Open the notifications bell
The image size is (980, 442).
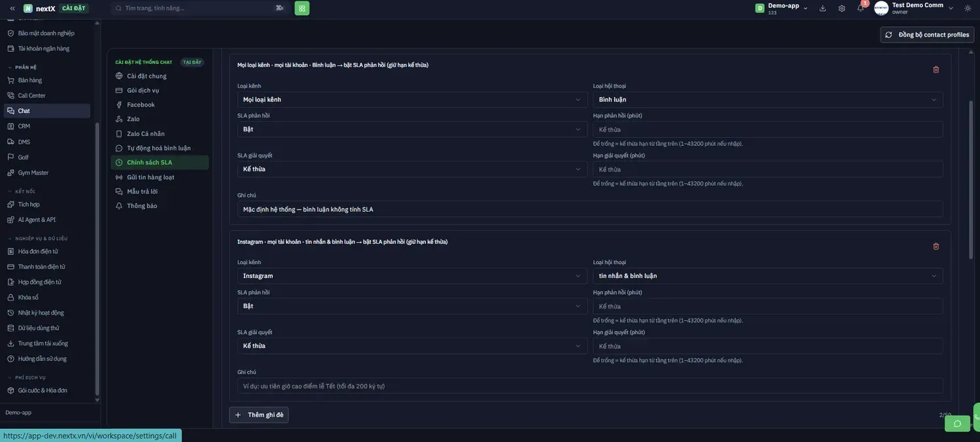coord(860,8)
